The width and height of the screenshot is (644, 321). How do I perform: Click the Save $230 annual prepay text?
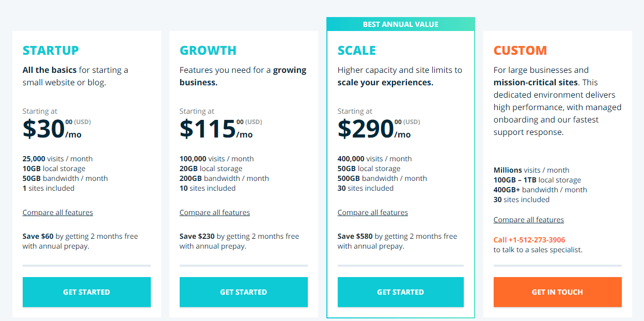coord(240,241)
